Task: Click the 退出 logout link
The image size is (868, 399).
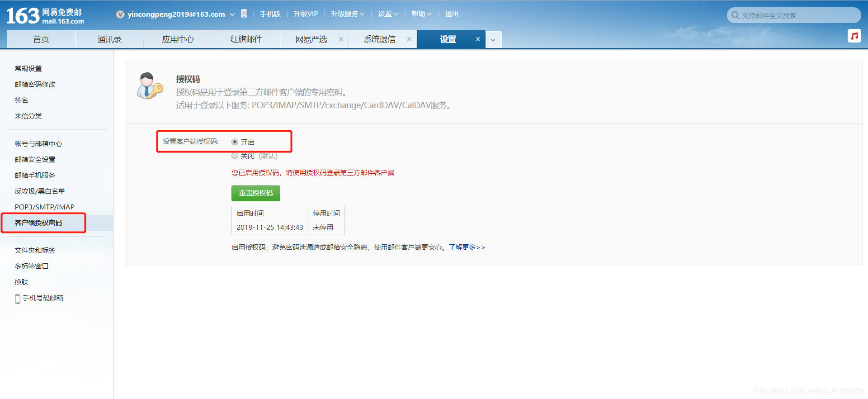Action: 452,14
